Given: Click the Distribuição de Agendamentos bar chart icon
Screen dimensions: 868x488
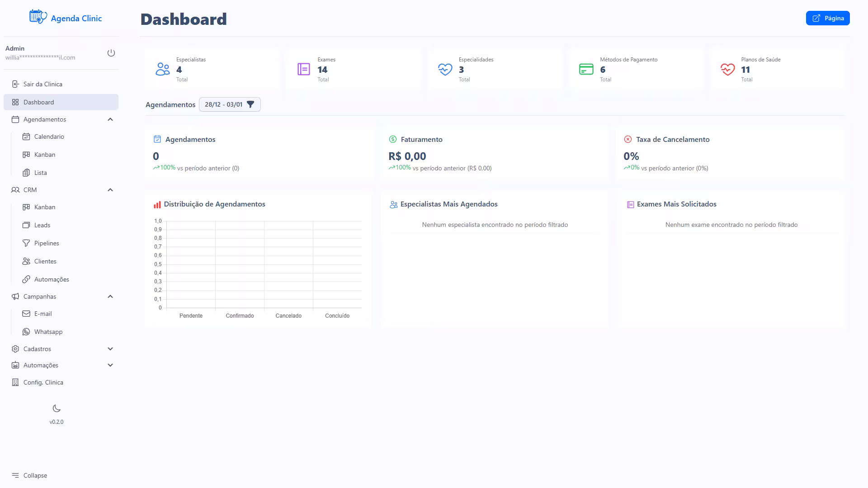Looking at the screenshot, I should click(157, 205).
